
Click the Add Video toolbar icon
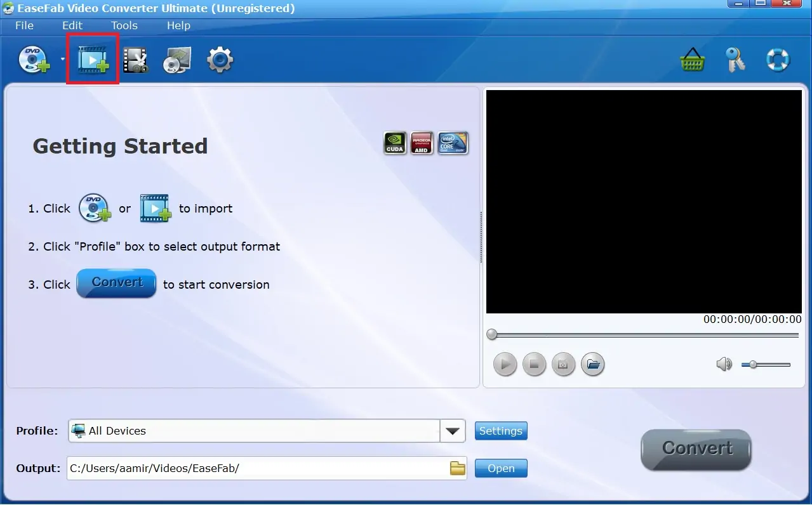(x=93, y=60)
